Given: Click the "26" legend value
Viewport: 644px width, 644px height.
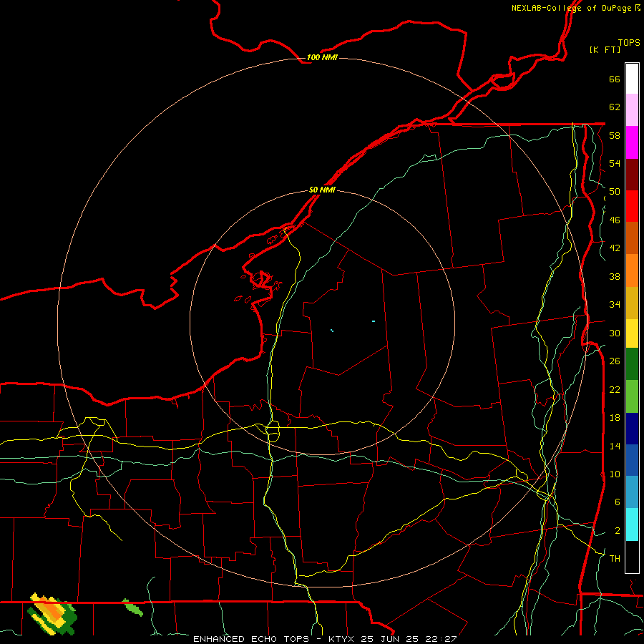Looking at the screenshot, I should 615,361.
